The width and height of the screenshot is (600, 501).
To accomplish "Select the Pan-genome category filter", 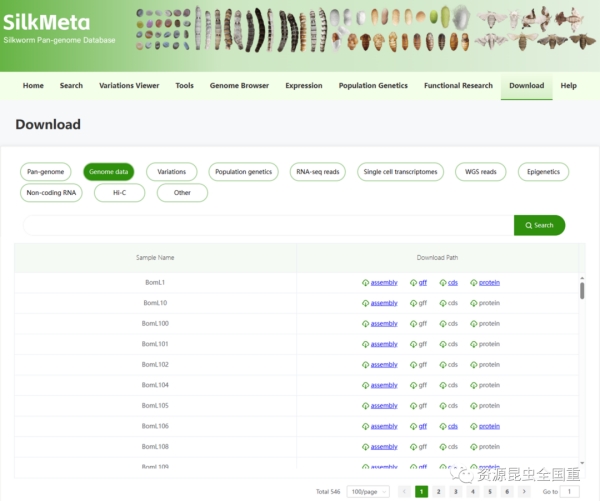I will click(x=47, y=172).
